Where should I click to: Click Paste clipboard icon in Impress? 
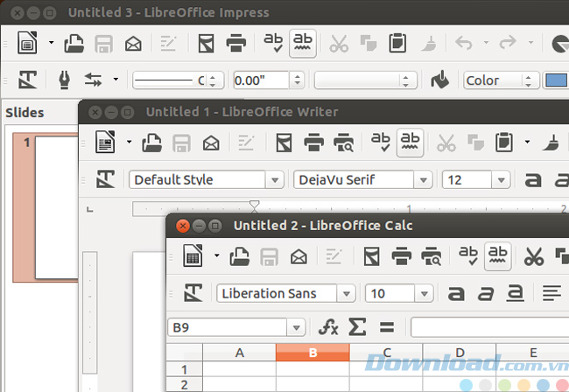tap(397, 43)
